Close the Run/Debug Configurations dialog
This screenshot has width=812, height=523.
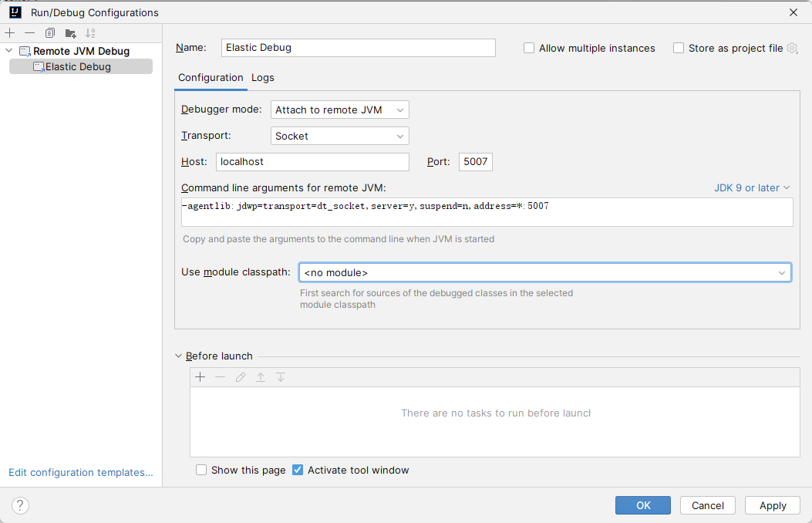(x=793, y=12)
